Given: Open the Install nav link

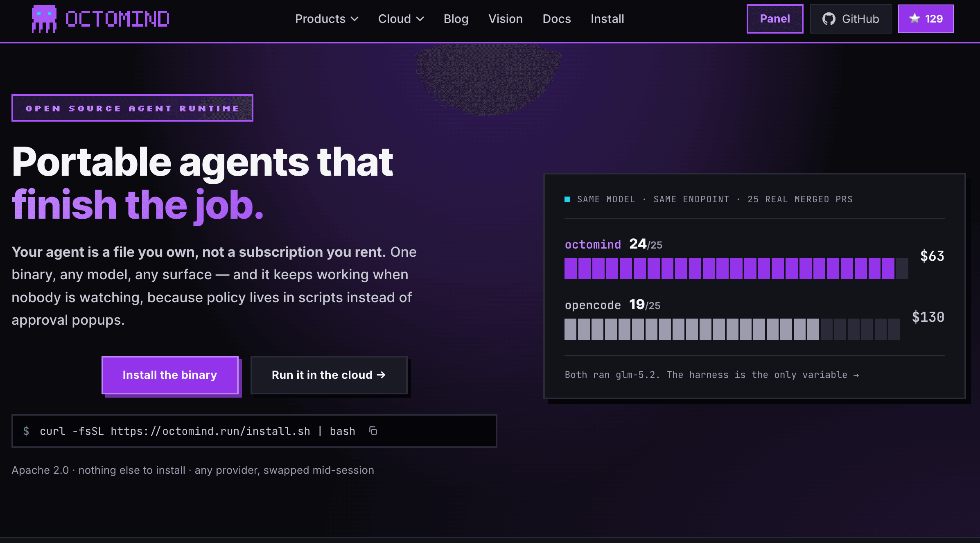Looking at the screenshot, I should [607, 19].
